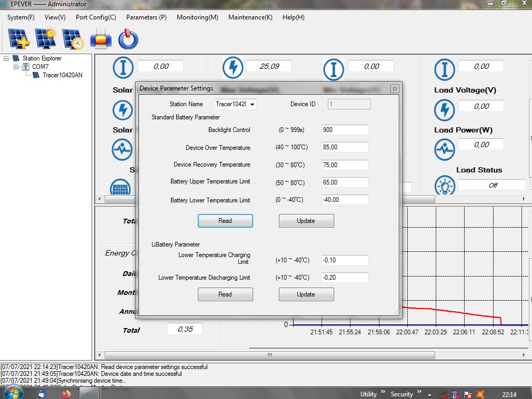Viewport: 532px width, 399px height.
Task: Expand the Security toolbar chevron
Action: (419, 392)
